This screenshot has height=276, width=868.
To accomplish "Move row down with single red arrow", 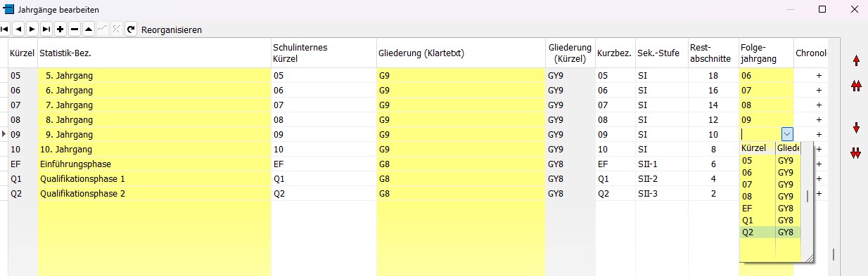I will tap(856, 128).
